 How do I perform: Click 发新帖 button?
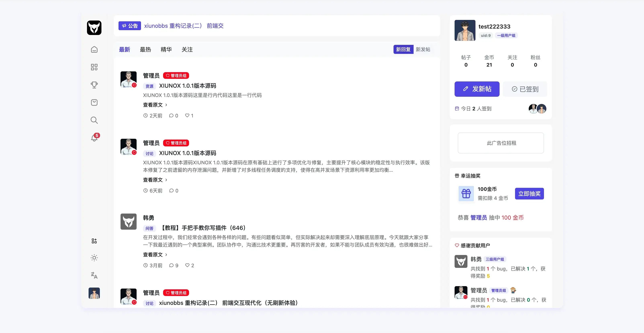(477, 89)
